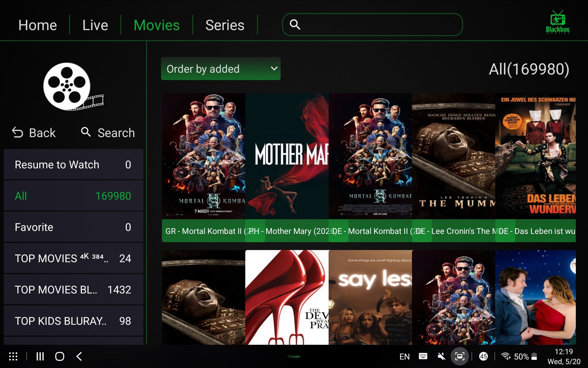The image size is (588, 368).
Task: Open DE - Mortal Kombat II poster
Action: tap(370, 156)
